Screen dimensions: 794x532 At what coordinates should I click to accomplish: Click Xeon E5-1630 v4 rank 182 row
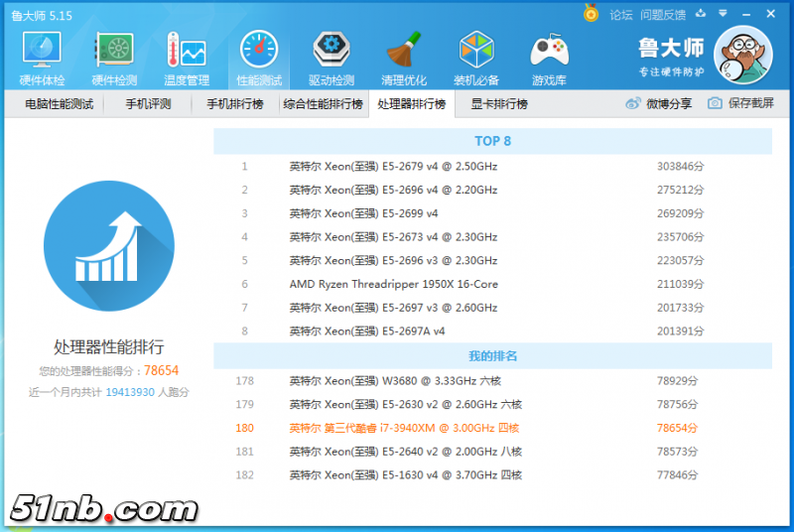coord(492,475)
